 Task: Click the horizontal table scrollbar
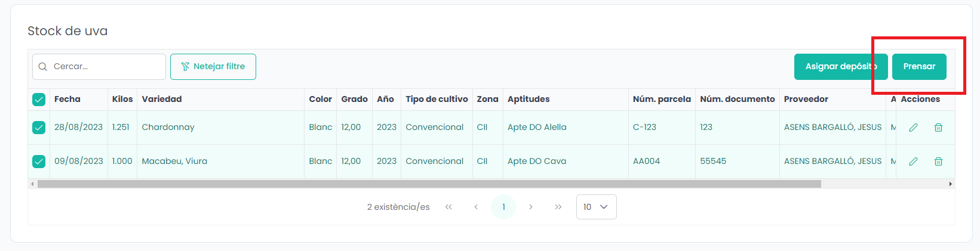429,184
